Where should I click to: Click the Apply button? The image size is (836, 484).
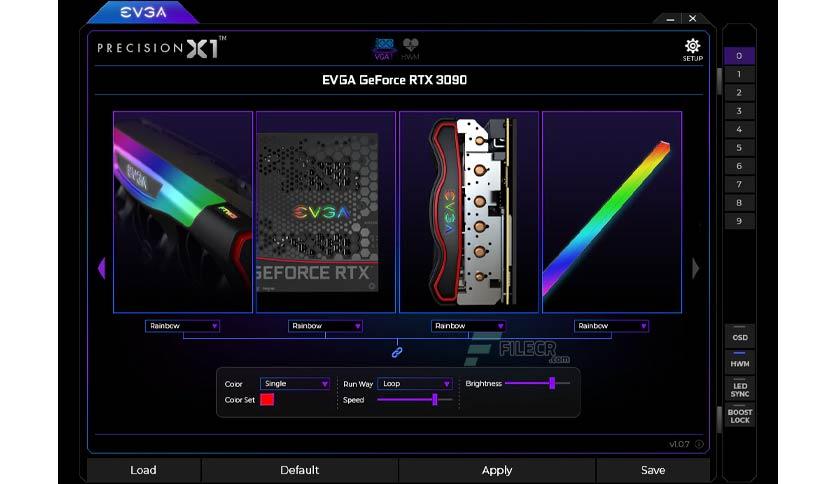[x=497, y=470]
